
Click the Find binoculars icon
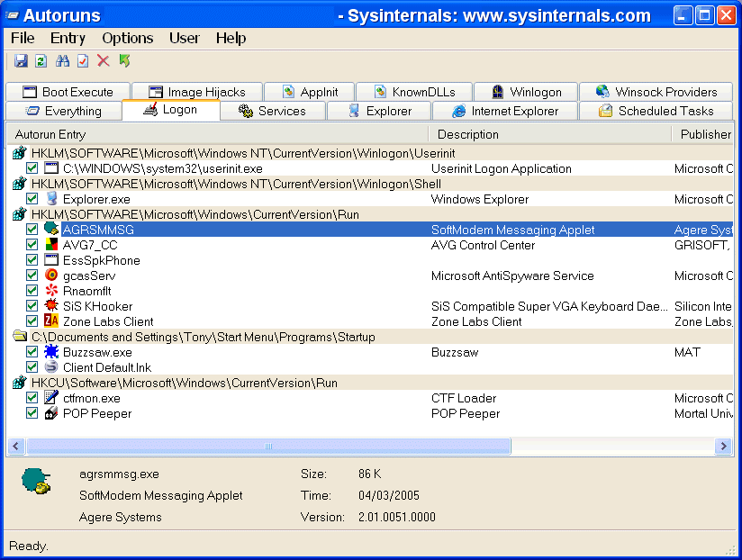click(62, 60)
